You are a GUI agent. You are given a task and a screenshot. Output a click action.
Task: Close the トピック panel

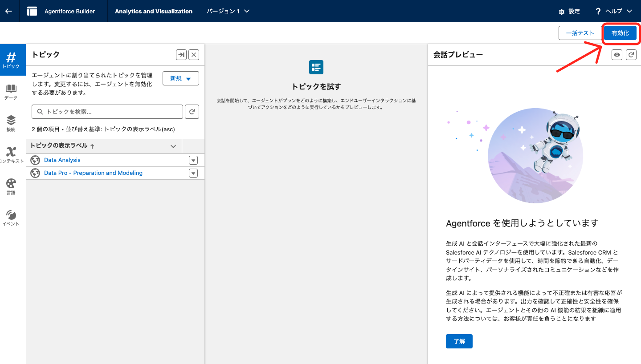194,55
